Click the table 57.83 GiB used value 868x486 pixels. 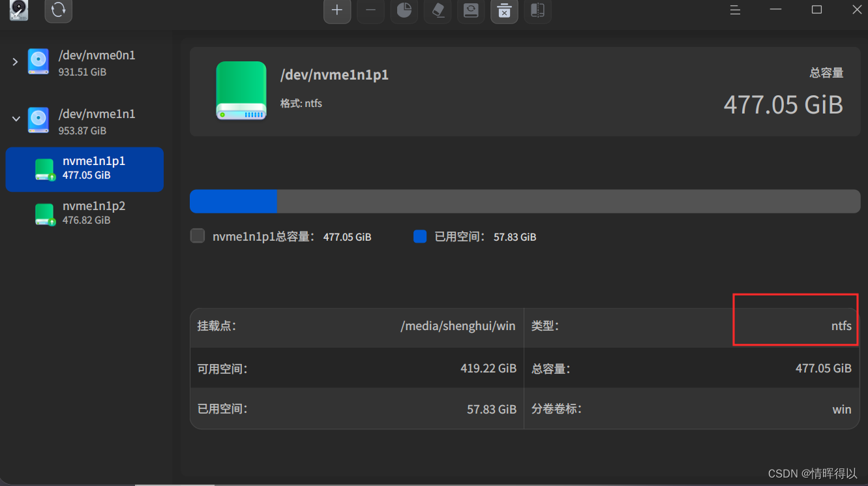pos(492,410)
